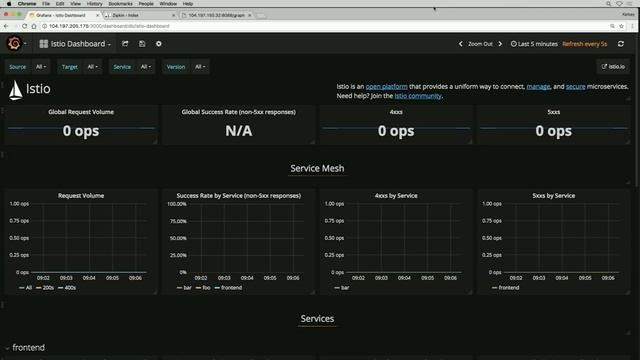640x360 pixels.
Task: Follow the 'manage' link
Action: point(538,87)
